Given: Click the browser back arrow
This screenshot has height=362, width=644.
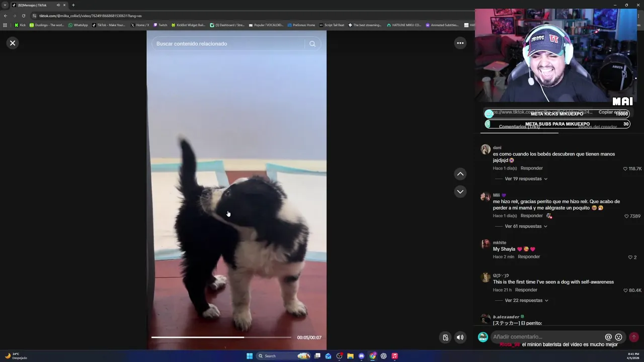Looking at the screenshot, I should click(6, 16).
